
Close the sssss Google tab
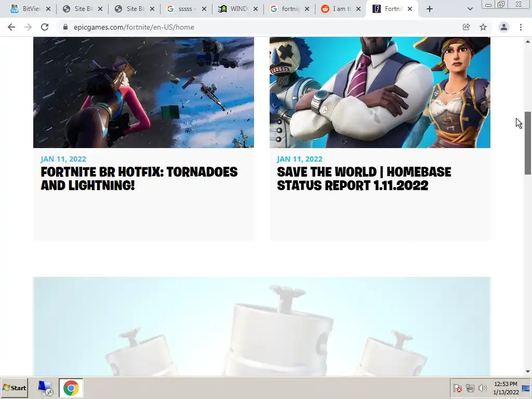tap(204, 9)
